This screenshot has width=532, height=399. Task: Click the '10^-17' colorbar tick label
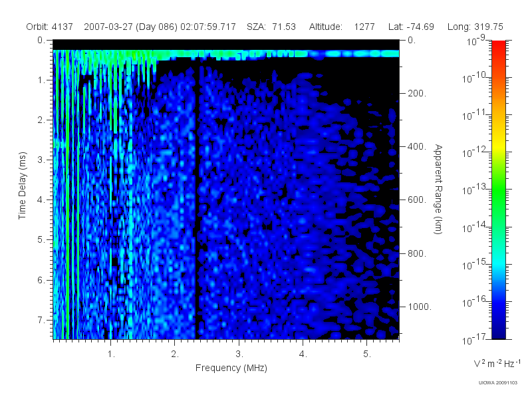tap(474, 339)
